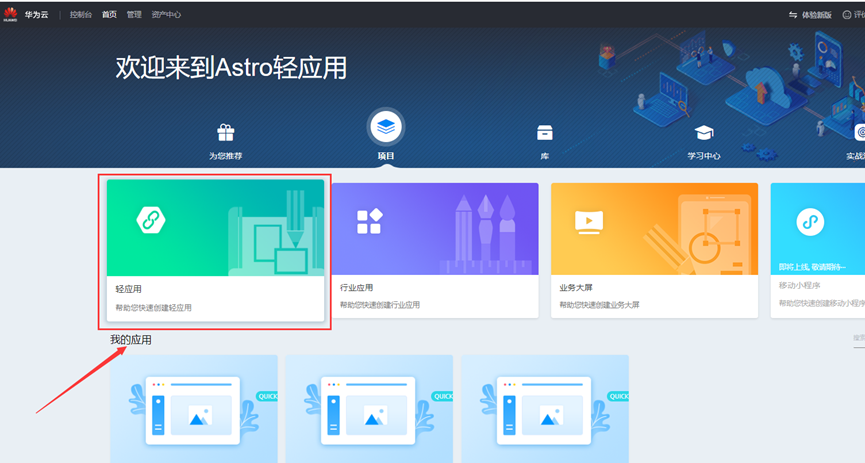
Task: Open the 移动小程序 card title
Action: 799,285
